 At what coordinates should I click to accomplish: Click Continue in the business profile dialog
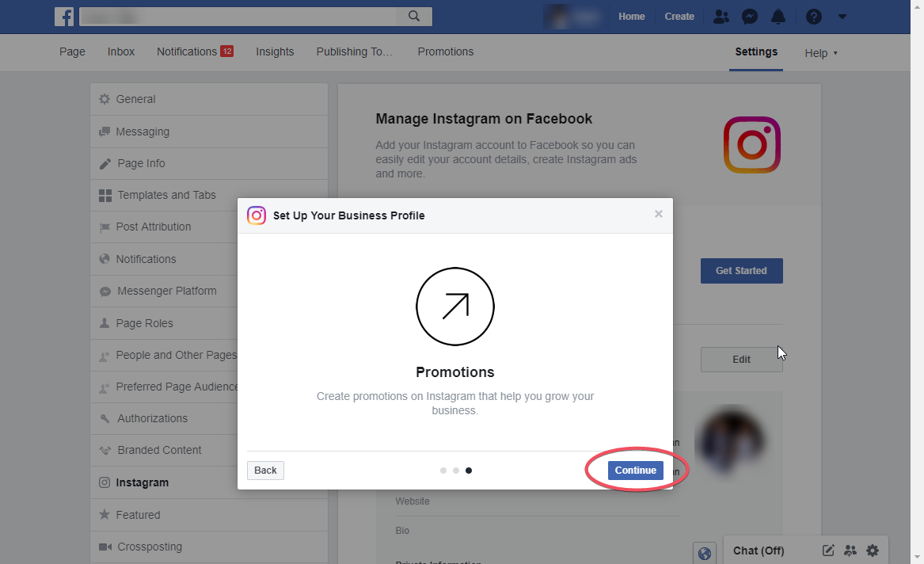pyautogui.click(x=635, y=471)
